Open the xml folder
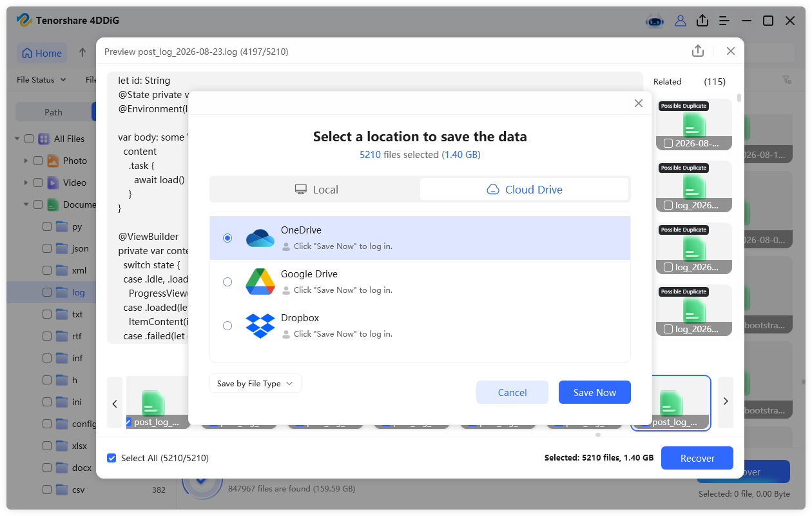This screenshot has width=812, height=516. coord(79,270)
